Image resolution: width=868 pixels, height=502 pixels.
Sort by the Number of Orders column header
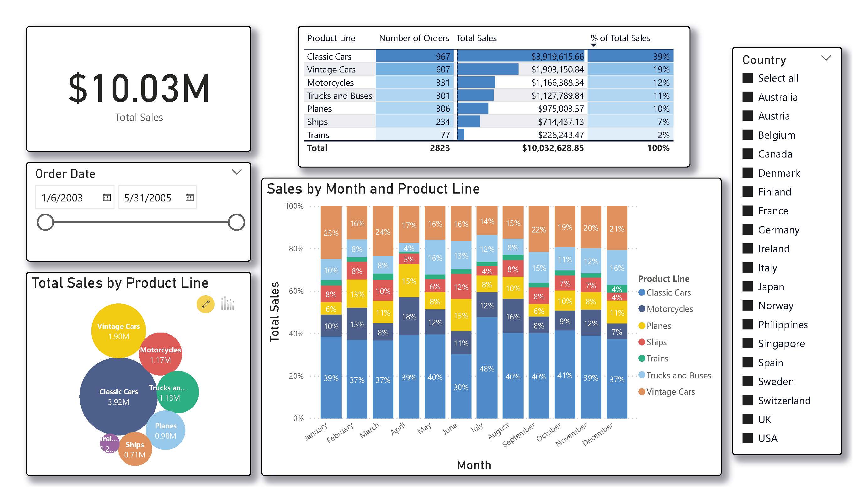414,38
